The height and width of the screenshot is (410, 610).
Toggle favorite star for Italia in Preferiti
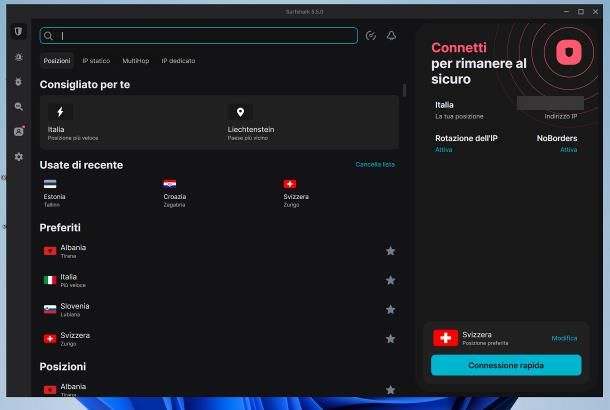[391, 280]
